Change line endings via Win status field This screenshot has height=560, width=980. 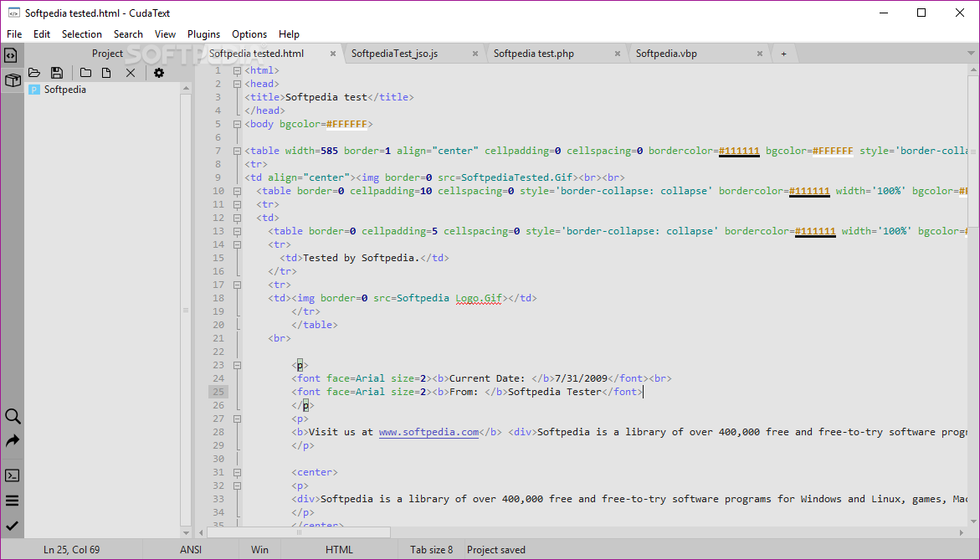(x=259, y=550)
